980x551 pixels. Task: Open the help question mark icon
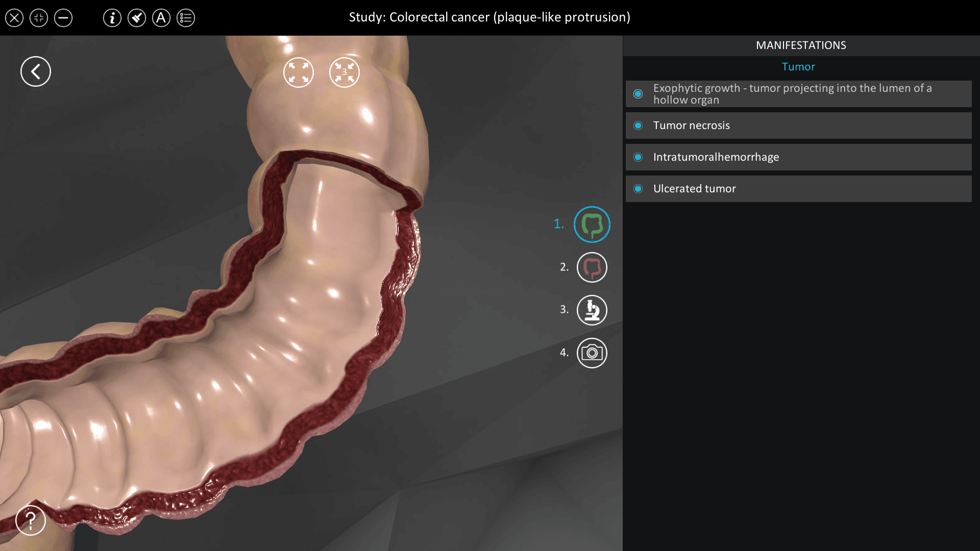31,520
